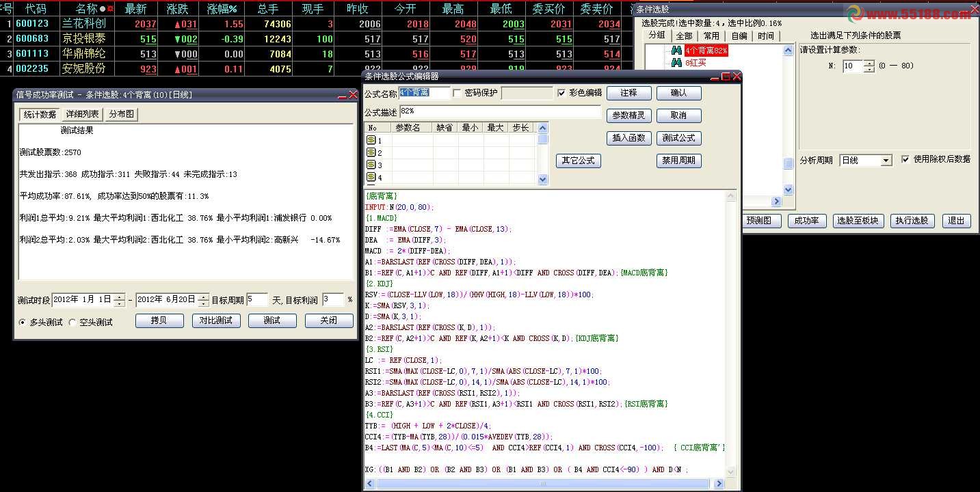Select parameter row 2 icon in formula editor

[371, 152]
